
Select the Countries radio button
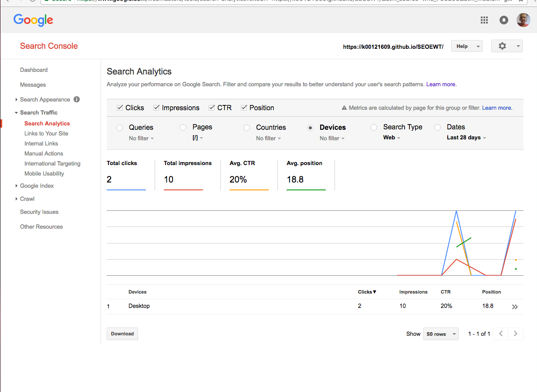tap(247, 128)
